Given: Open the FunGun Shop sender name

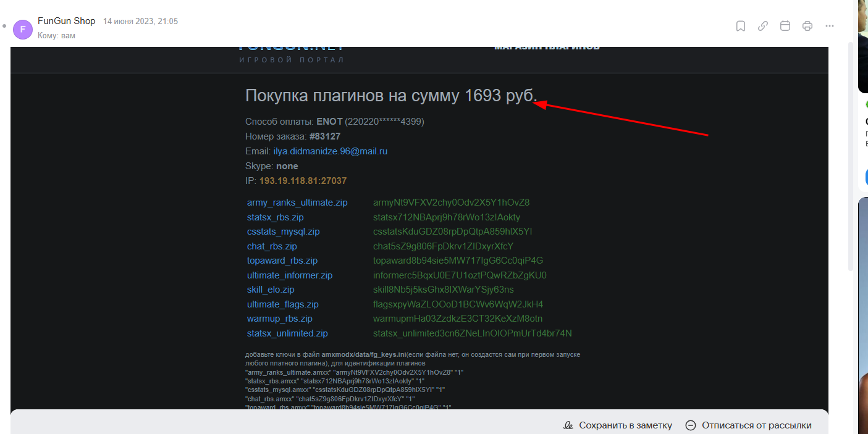Looking at the screenshot, I should pos(67,21).
